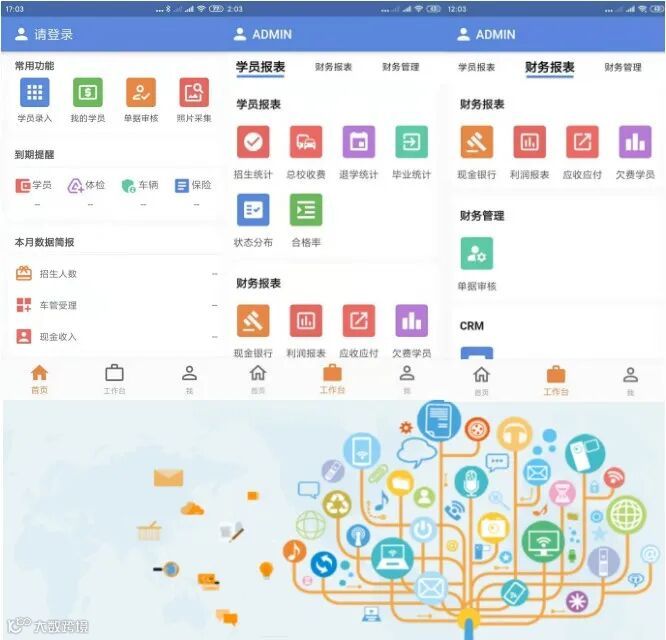The image size is (666, 640).
Task: Tap 工作台 briefcase in middle screen
Action: click(332, 379)
